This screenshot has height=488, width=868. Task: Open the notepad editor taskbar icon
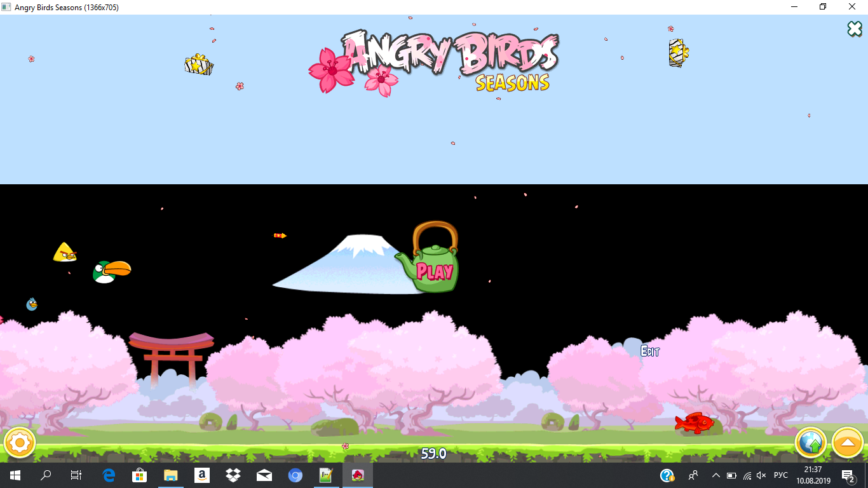pyautogui.click(x=327, y=475)
